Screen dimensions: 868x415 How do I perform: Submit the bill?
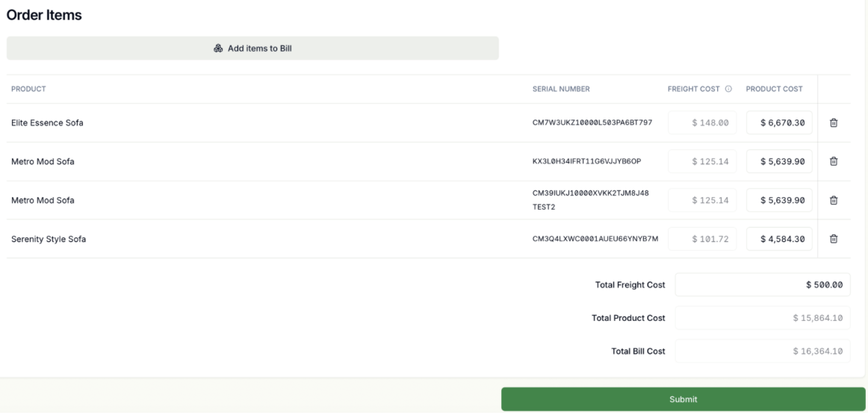pyautogui.click(x=683, y=399)
